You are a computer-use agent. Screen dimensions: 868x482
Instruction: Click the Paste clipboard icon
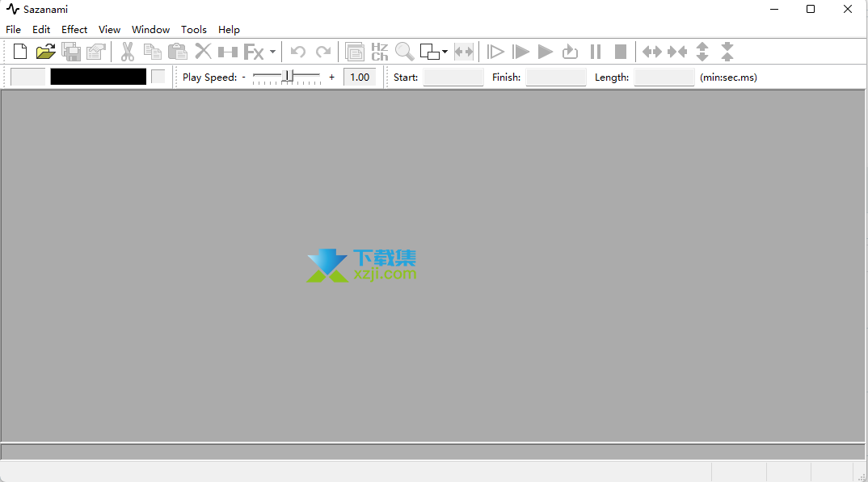click(x=177, y=52)
